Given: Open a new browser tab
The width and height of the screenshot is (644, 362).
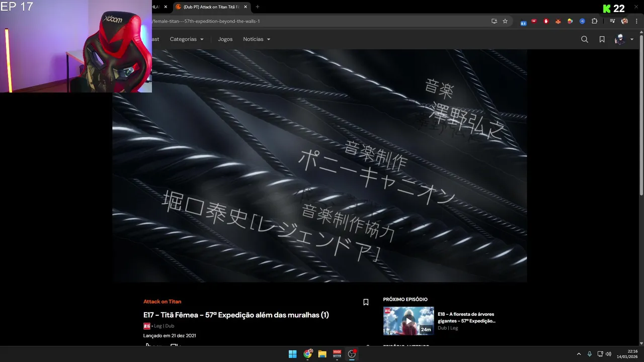Looking at the screenshot, I should 258,7.
